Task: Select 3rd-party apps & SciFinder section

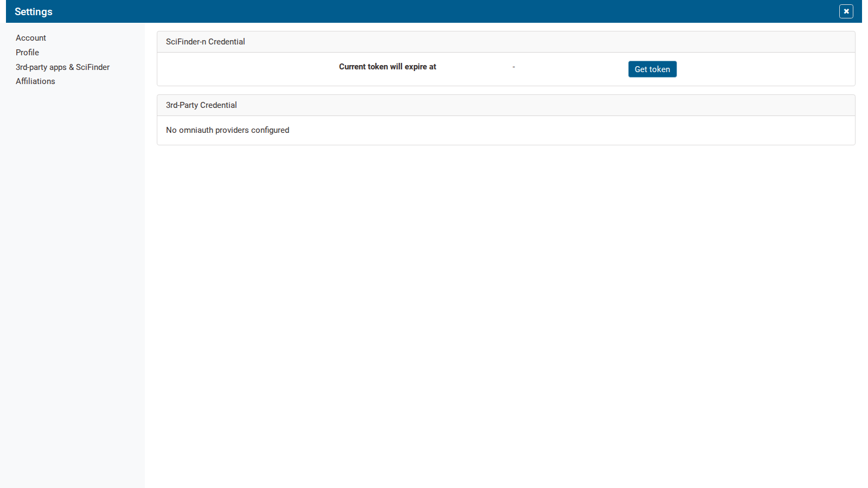Action: click(x=62, y=67)
